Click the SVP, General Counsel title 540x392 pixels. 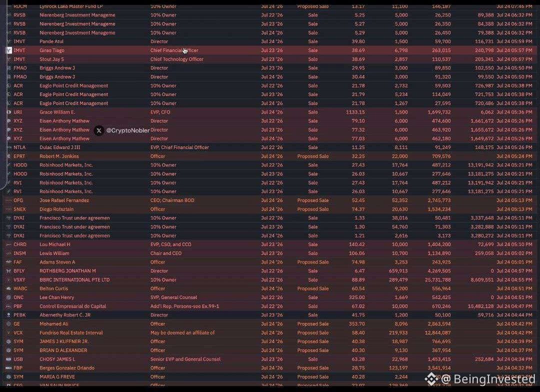[173, 297]
